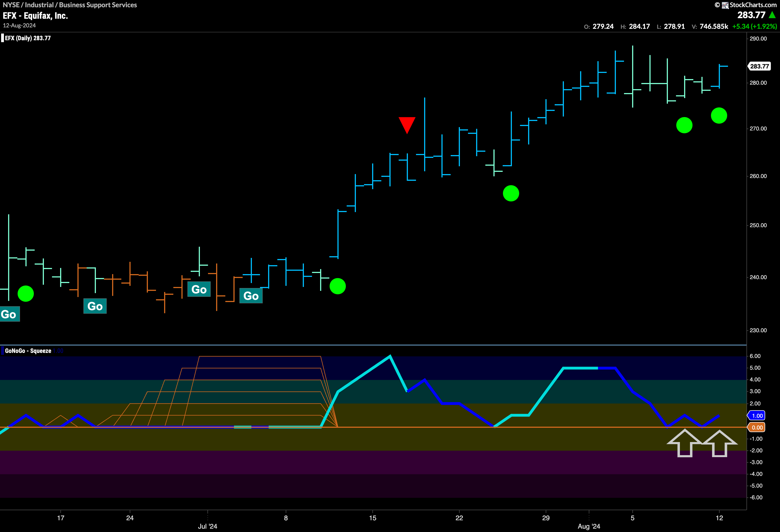Screen dimensions: 780x532
Task: Click the current price label 283.77 on axis
Action: point(759,66)
